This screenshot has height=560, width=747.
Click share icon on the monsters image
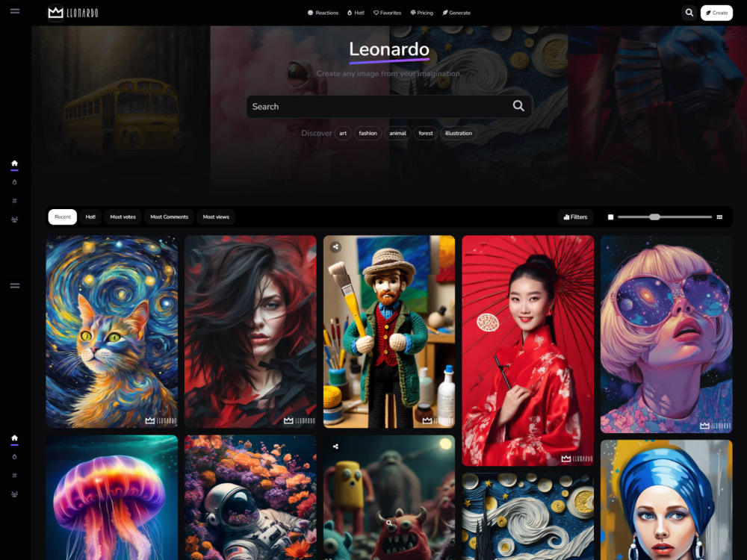click(336, 447)
